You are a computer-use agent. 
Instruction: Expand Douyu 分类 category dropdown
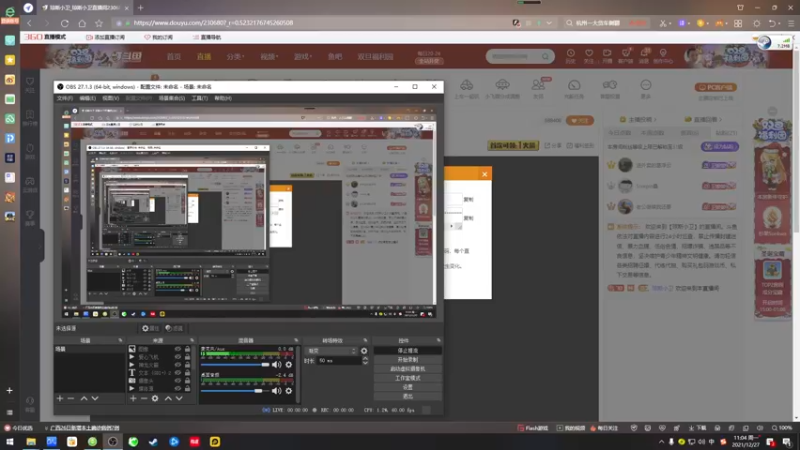(236, 57)
